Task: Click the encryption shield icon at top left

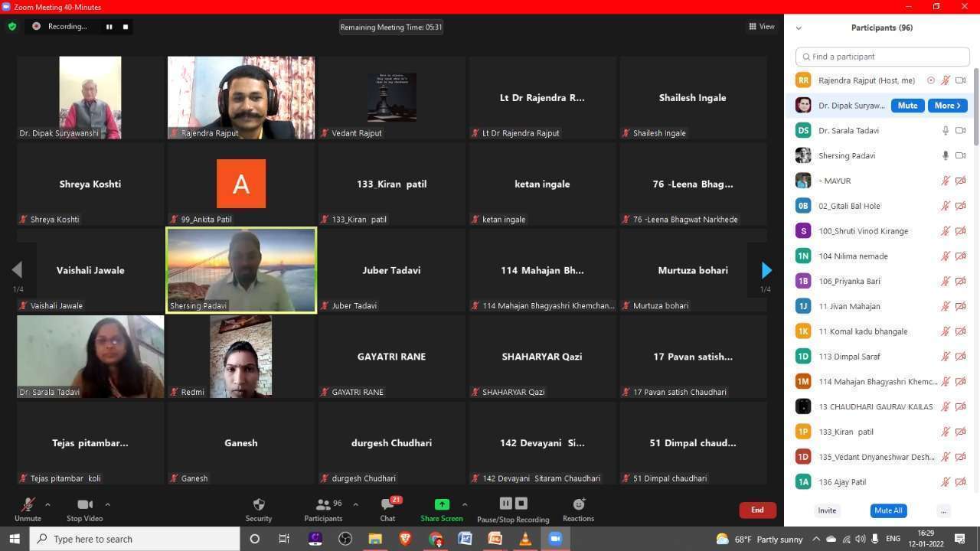Action: coord(12,27)
